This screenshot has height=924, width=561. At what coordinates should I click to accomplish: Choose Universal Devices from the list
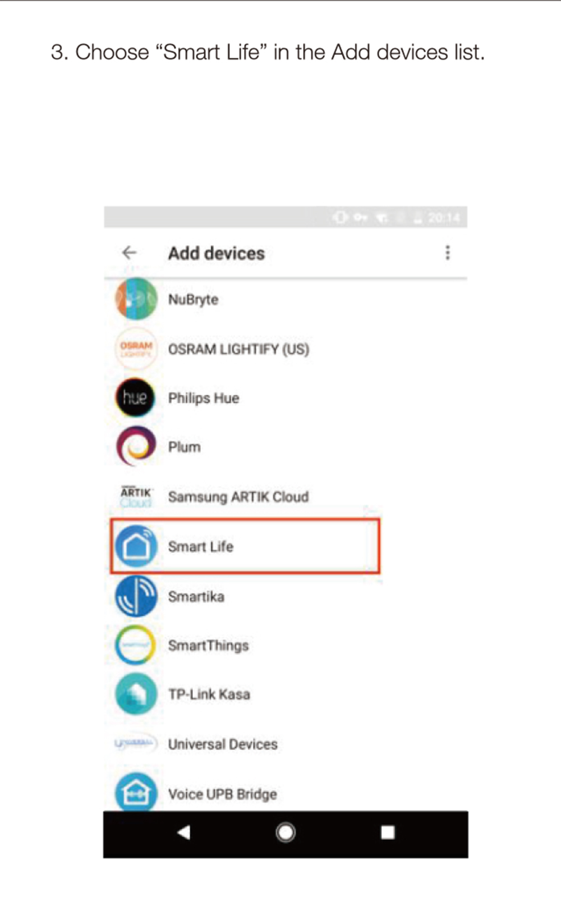pyautogui.click(x=223, y=744)
